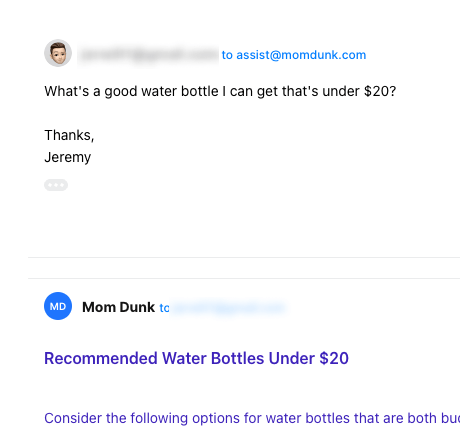The image size is (460, 443).
Task: Click the Mom Dunk sender name
Action: 118,307
